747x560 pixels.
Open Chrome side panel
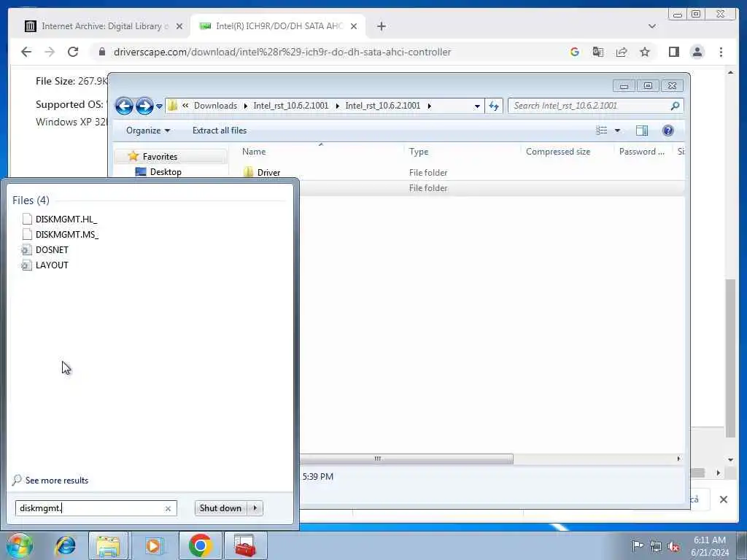[x=673, y=52]
